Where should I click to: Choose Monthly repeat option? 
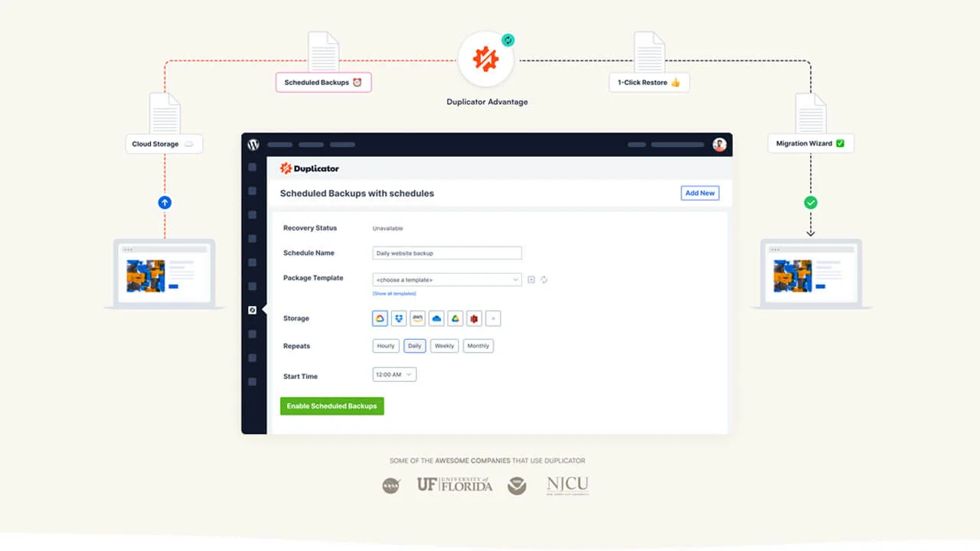coord(478,346)
